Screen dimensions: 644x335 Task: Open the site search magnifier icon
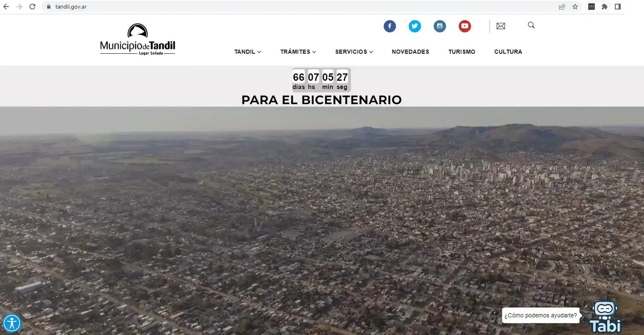[531, 25]
